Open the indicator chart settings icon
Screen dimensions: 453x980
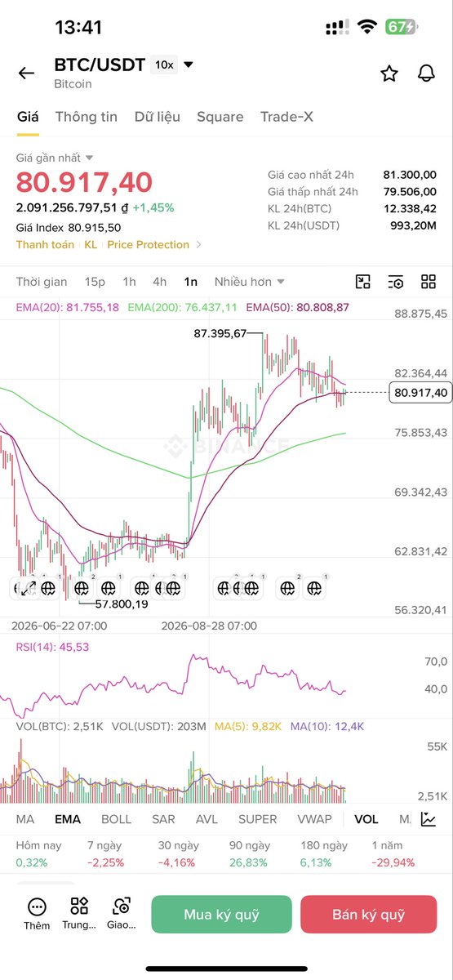click(428, 819)
